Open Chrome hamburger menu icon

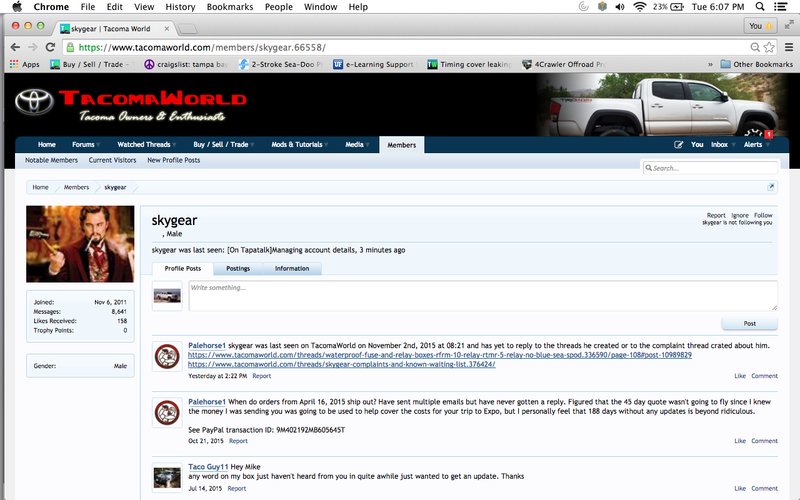click(789, 47)
